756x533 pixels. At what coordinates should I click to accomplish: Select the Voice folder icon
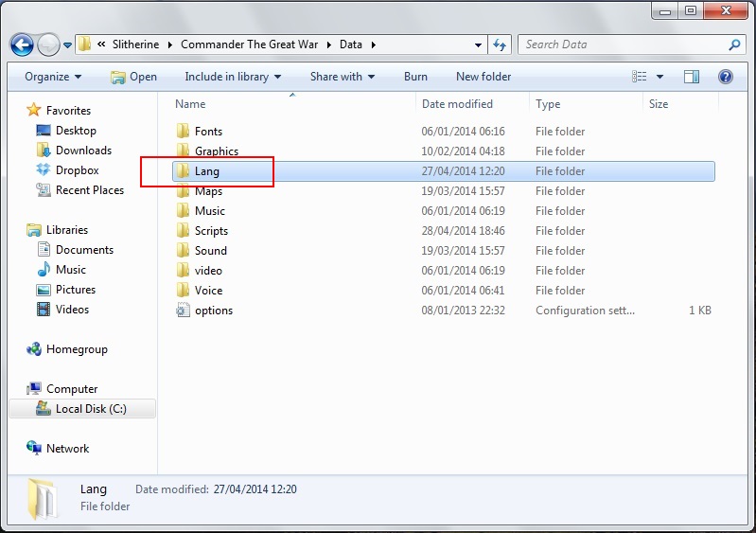[x=183, y=291]
